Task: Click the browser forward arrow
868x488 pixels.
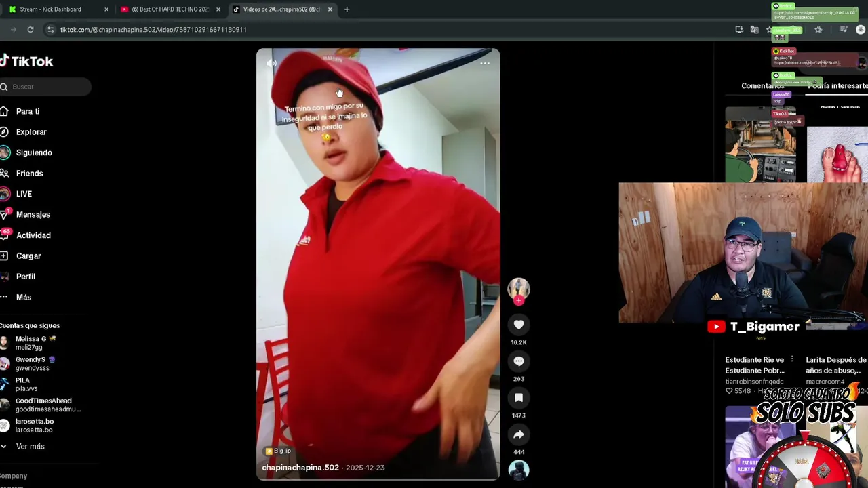Action: (14, 30)
